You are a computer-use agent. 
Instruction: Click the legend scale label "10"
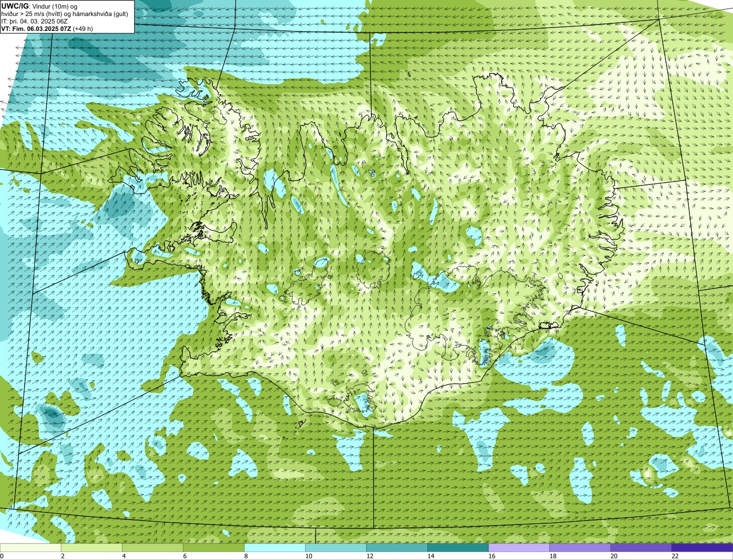tap(309, 556)
